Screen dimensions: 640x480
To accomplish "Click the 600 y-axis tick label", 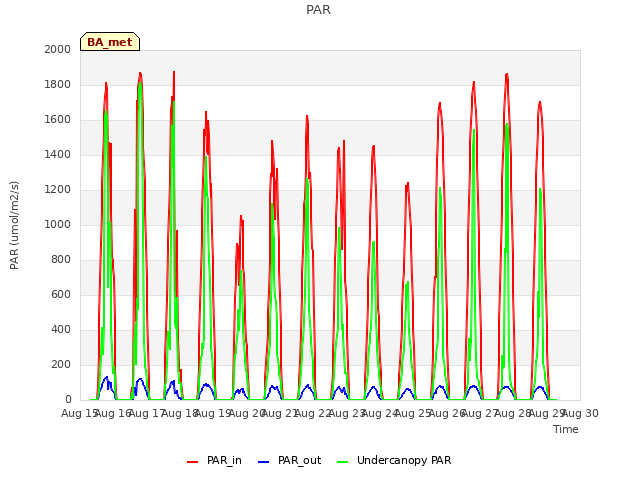I will point(61,294).
